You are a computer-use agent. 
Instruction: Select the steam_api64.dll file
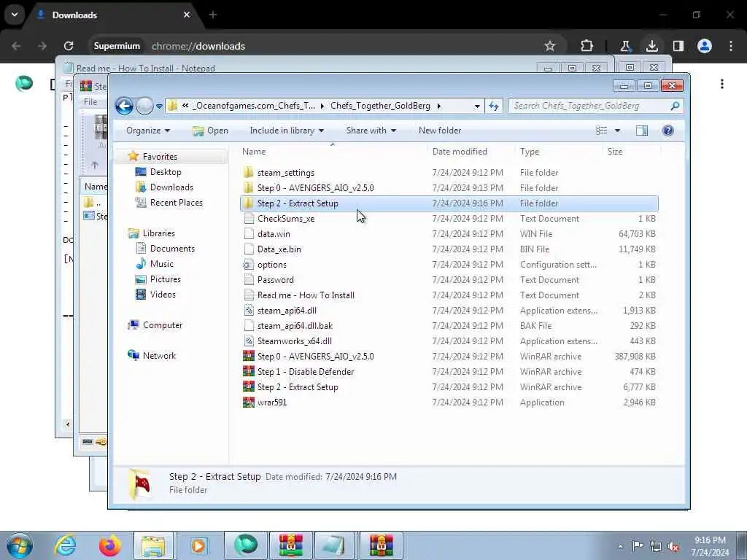[286, 311]
